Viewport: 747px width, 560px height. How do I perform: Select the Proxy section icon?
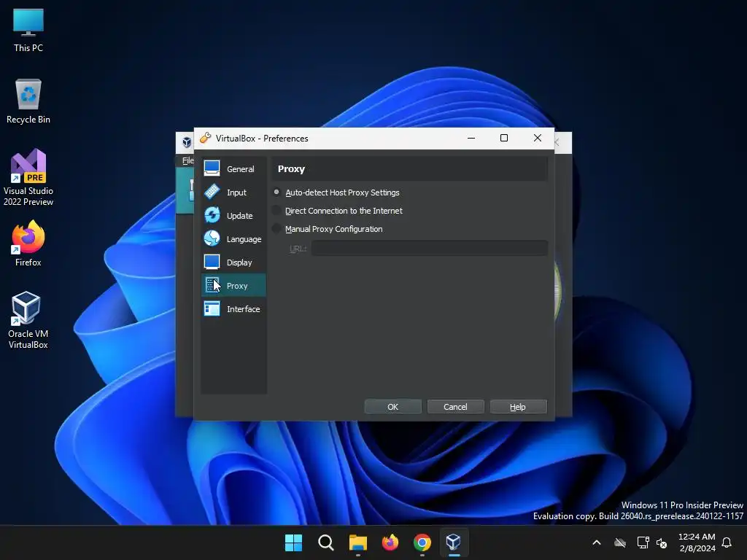pyautogui.click(x=212, y=285)
